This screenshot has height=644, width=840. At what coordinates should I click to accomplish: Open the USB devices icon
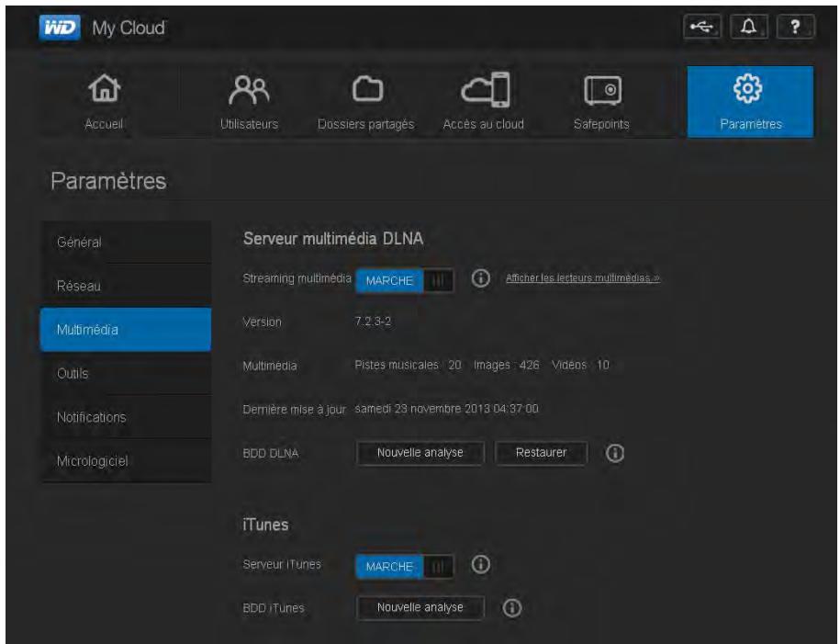click(701, 27)
